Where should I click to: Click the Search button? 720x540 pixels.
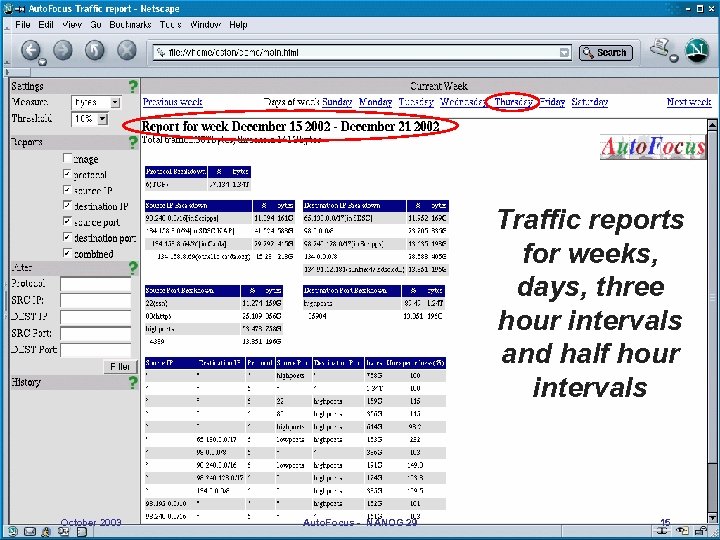point(606,53)
